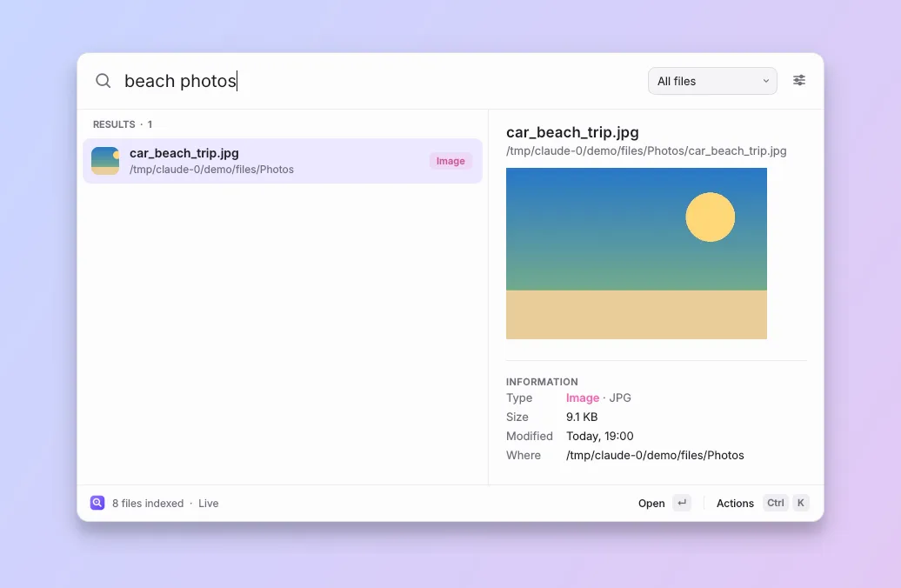The image size is (901, 588).
Task: Open the filter settings sliders icon
Action: click(798, 81)
